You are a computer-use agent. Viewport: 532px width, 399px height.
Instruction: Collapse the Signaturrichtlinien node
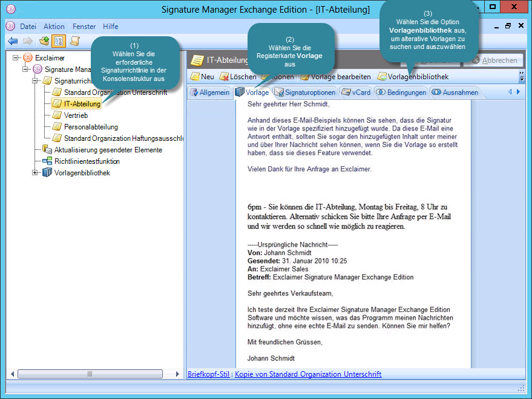[35, 80]
